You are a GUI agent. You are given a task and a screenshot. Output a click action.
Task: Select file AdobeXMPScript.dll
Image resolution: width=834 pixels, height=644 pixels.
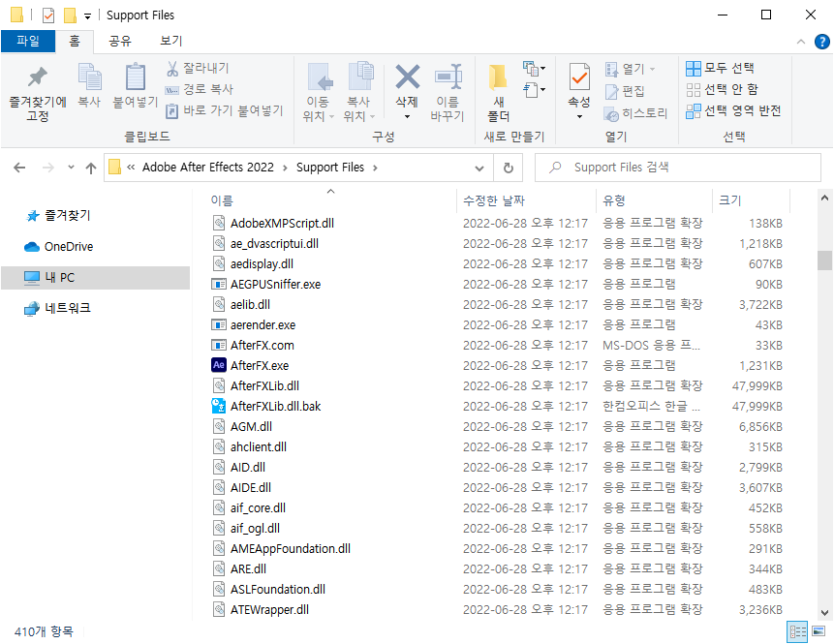point(282,224)
